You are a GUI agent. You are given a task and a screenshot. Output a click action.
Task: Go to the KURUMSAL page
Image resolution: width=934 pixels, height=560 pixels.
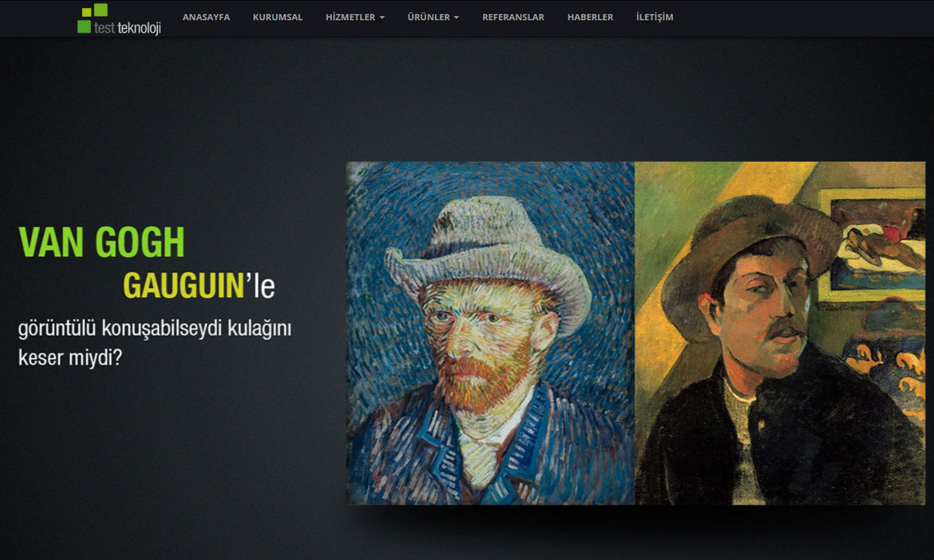278,18
